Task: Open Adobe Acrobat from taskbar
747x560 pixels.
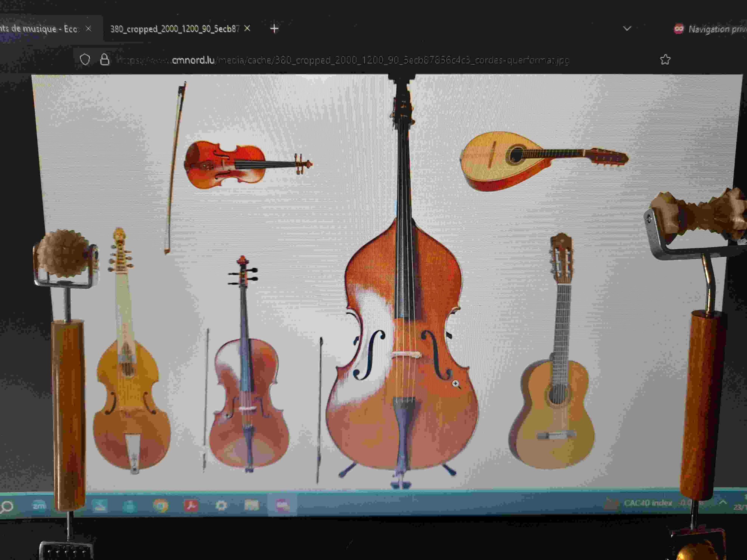Action: 191,505
